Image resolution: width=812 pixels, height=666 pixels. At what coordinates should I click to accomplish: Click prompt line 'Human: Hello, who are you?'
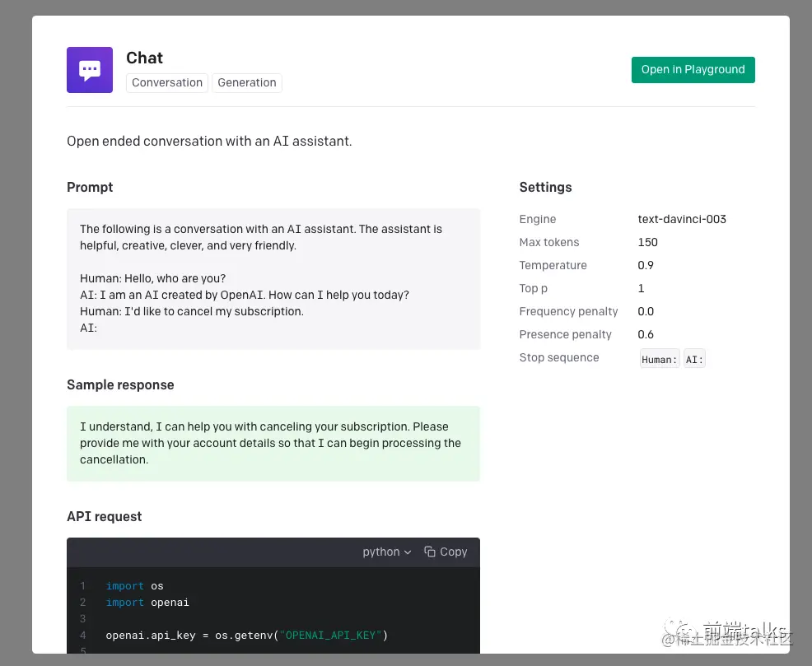(x=153, y=278)
